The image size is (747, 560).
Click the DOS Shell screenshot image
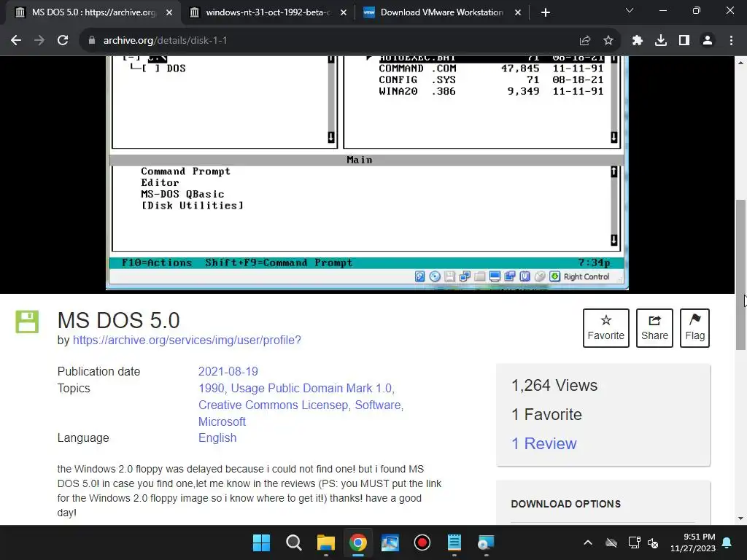[x=368, y=172]
